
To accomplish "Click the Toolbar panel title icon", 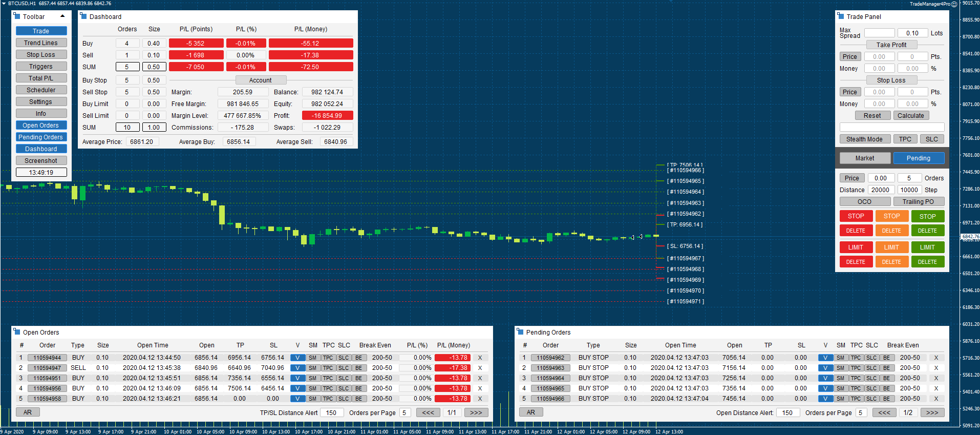I will 17,16.
